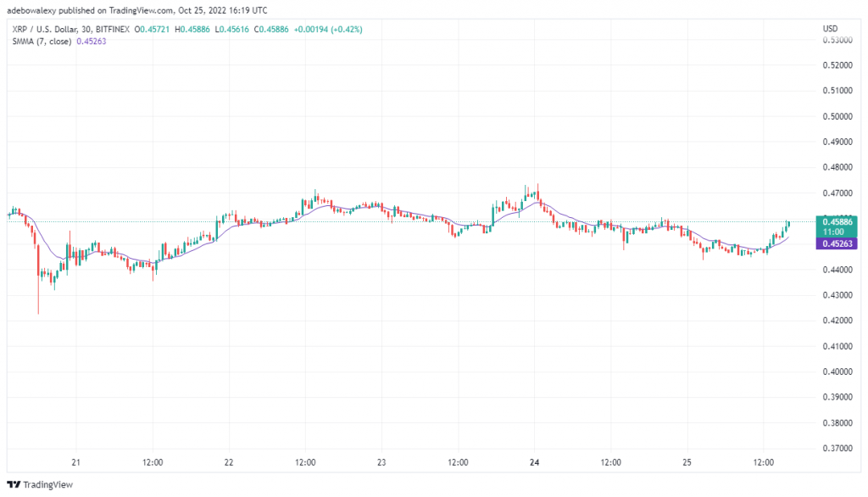
Task: Click the SMMA (7, close) indicator label
Action: tap(42, 42)
